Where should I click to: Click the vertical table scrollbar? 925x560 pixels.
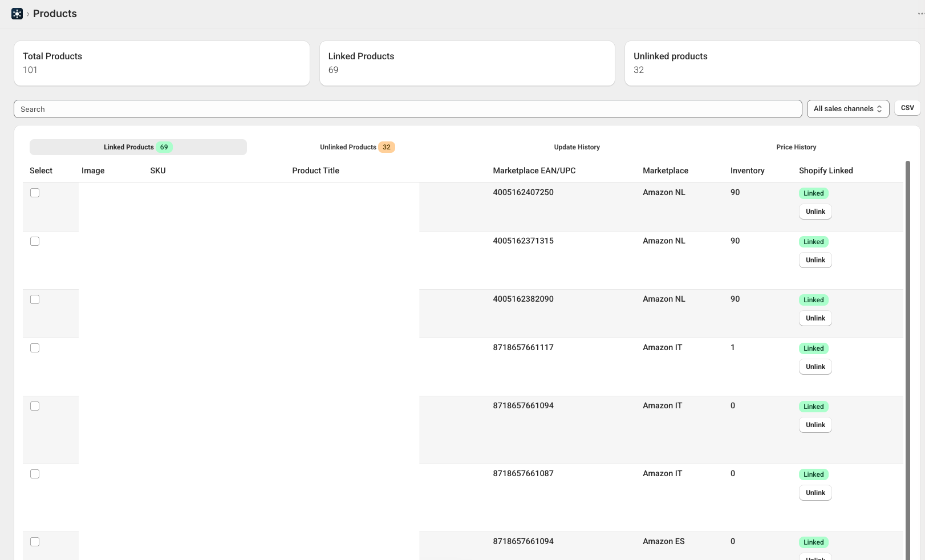pos(908,360)
